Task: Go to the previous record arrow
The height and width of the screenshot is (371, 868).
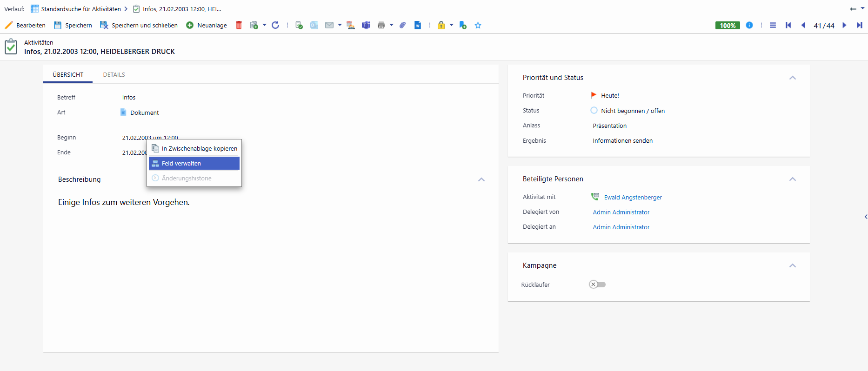Action: click(803, 25)
